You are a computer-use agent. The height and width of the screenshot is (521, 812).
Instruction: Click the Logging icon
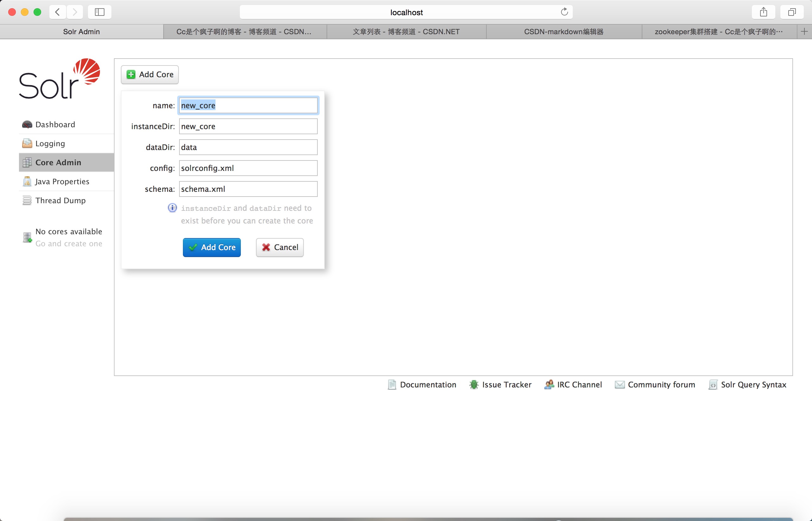(x=27, y=143)
